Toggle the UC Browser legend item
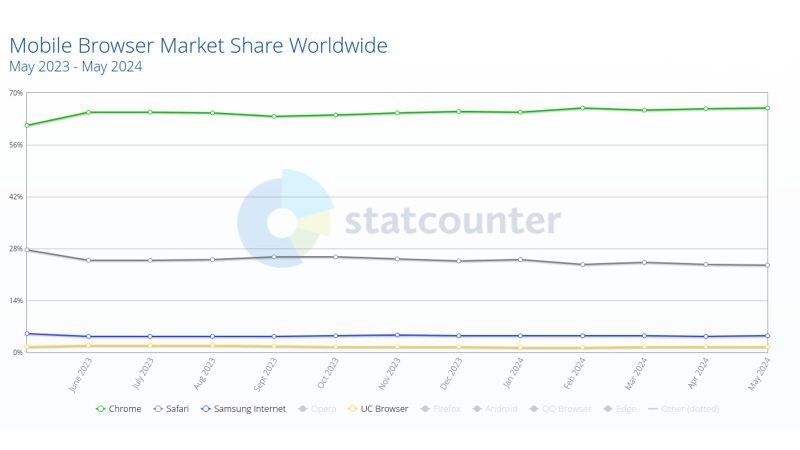This screenshot has width=800, height=450. coord(376,408)
